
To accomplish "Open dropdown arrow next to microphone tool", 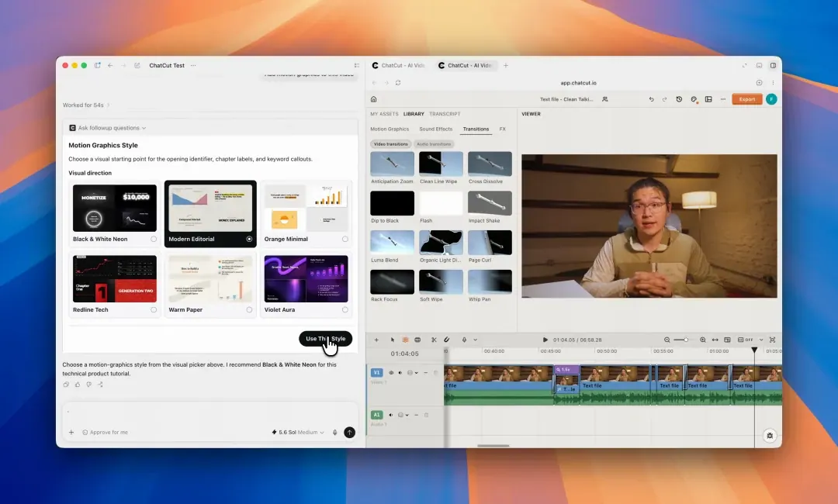I will (x=475, y=340).
